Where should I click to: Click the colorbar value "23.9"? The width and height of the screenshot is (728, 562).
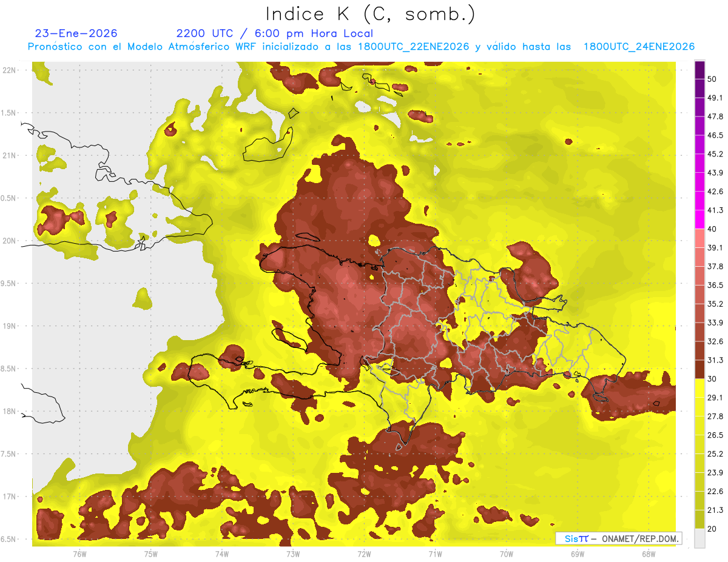tap(715, 472)
